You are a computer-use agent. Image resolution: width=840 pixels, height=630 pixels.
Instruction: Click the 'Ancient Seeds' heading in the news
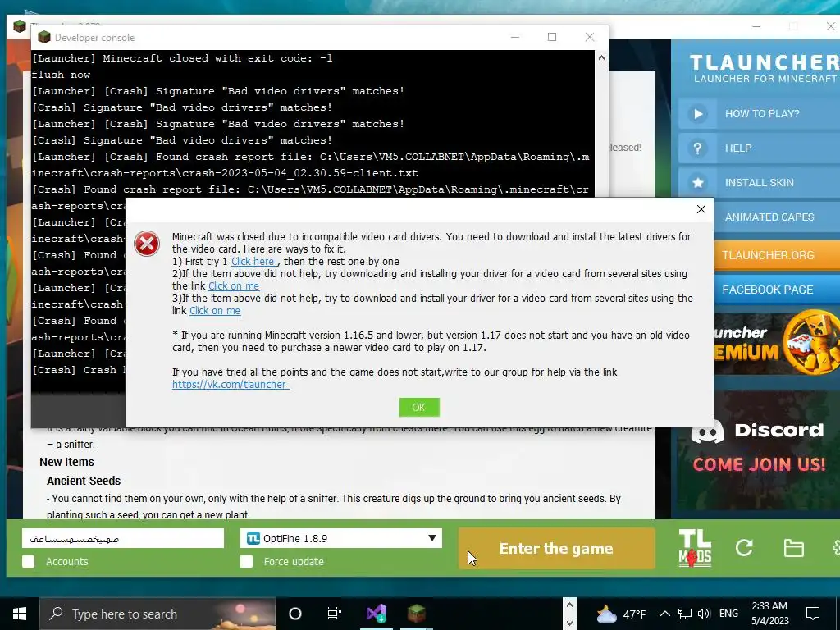point(84,481)
